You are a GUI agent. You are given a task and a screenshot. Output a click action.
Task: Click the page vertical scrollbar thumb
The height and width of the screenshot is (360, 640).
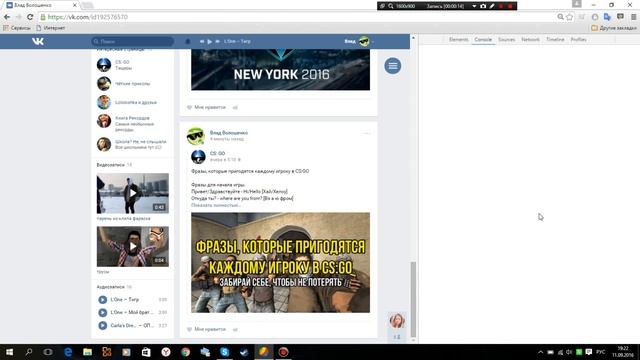[413, 299]
